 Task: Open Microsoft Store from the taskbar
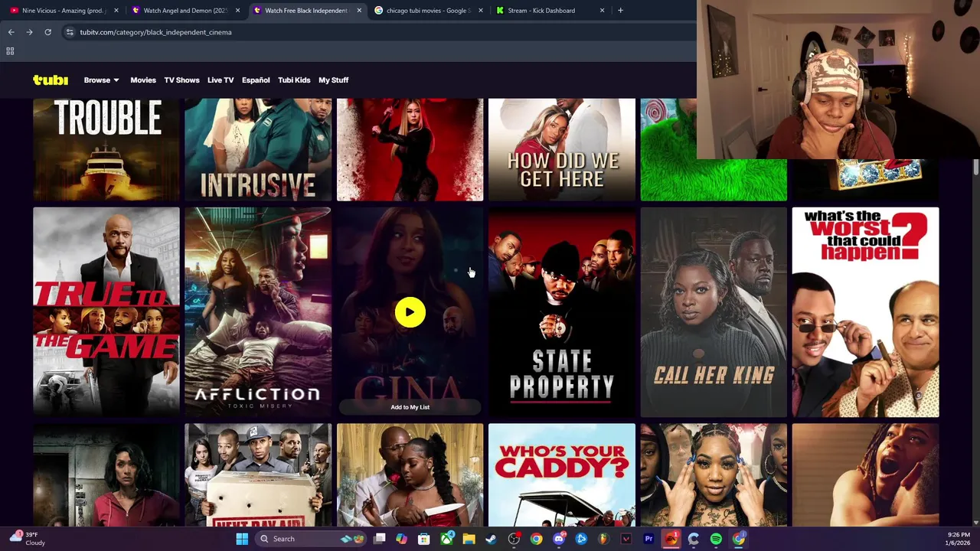424,539
